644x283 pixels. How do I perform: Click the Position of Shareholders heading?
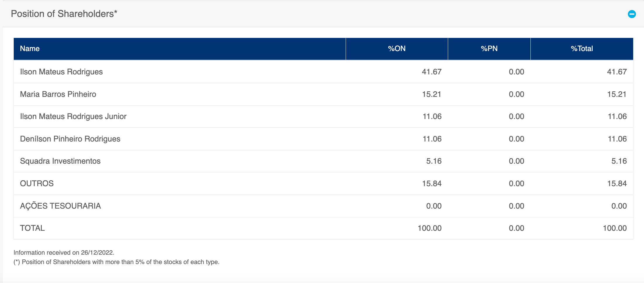pyautogui.click(x=64, y=14)
